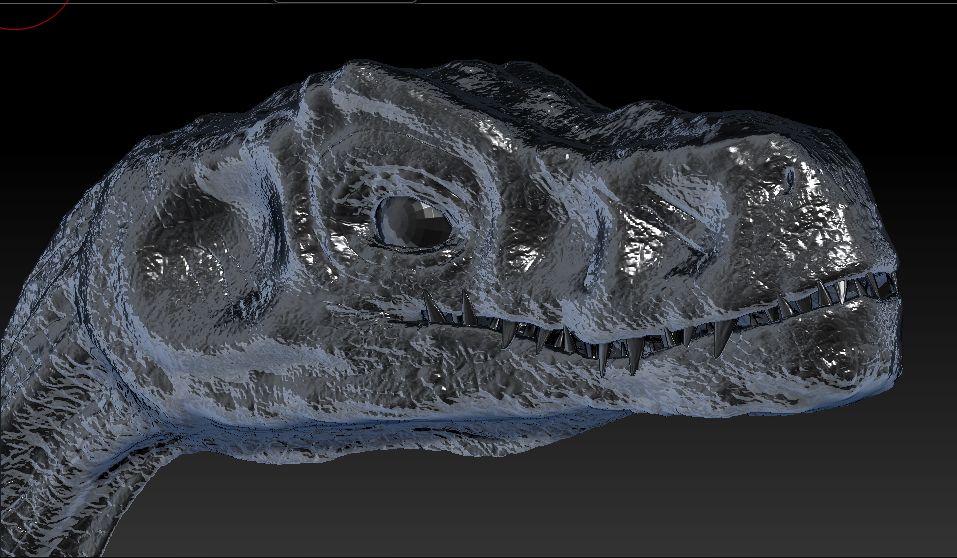
Task: Click the front teeth near the snout tip
Action: (850, 289)
